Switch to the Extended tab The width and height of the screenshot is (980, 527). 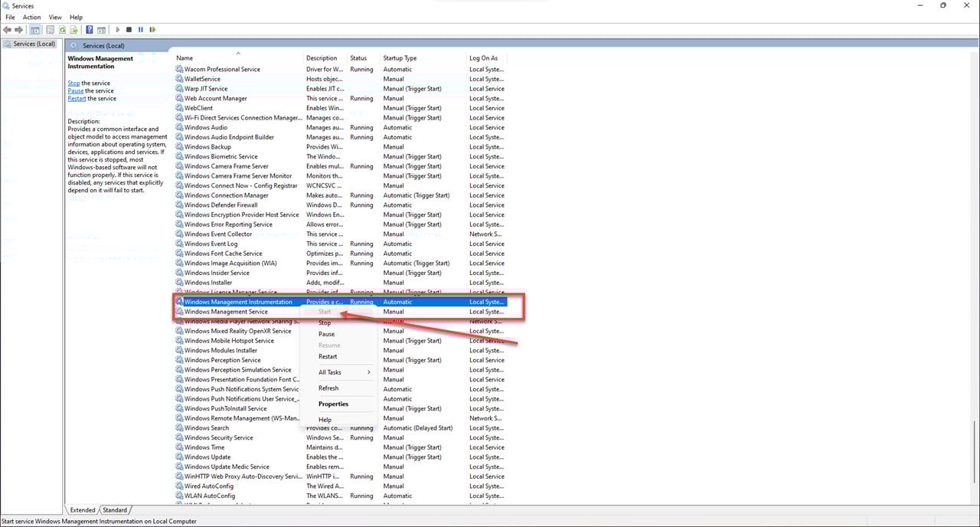tap(83, 510)
